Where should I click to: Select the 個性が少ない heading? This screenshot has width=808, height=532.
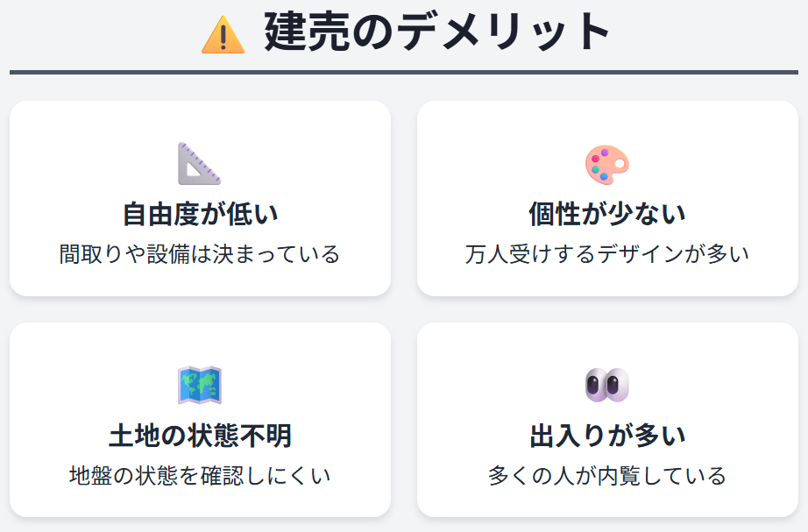coord(607,213)
